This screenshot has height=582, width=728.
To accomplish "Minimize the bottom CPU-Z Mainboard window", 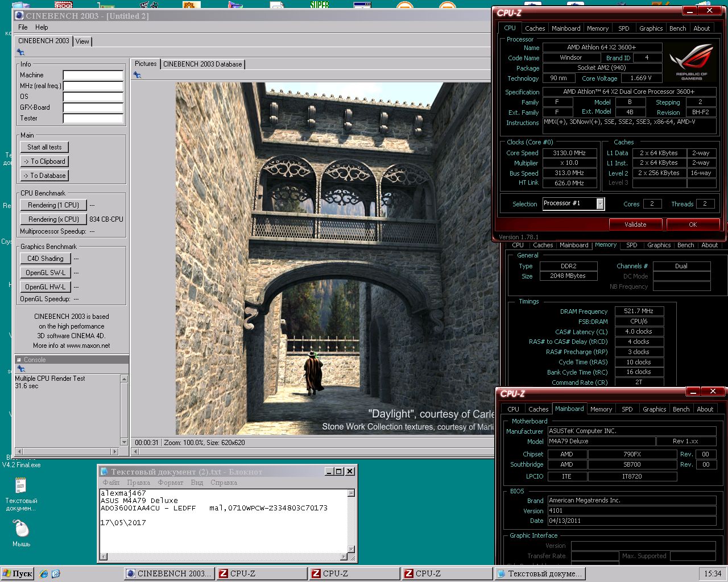I will [x=693, y=392].
